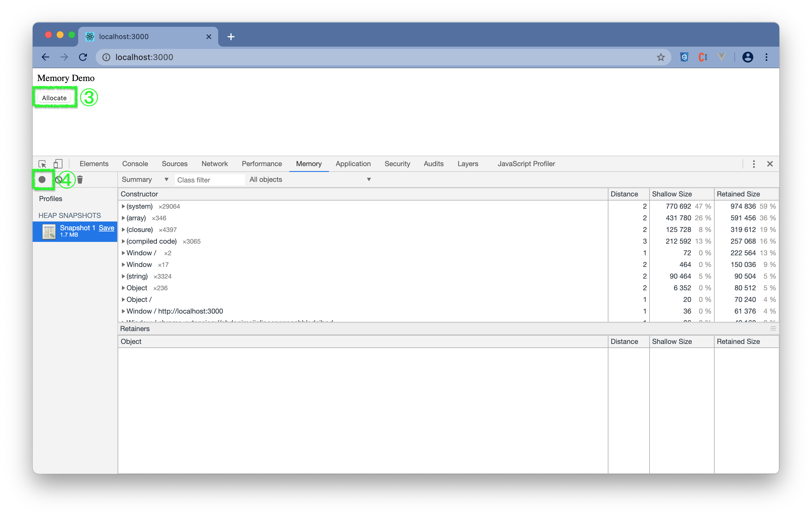Click the delete profile trash icon
This screenshot has width=812, height=517.
click(x=80, y=180)
